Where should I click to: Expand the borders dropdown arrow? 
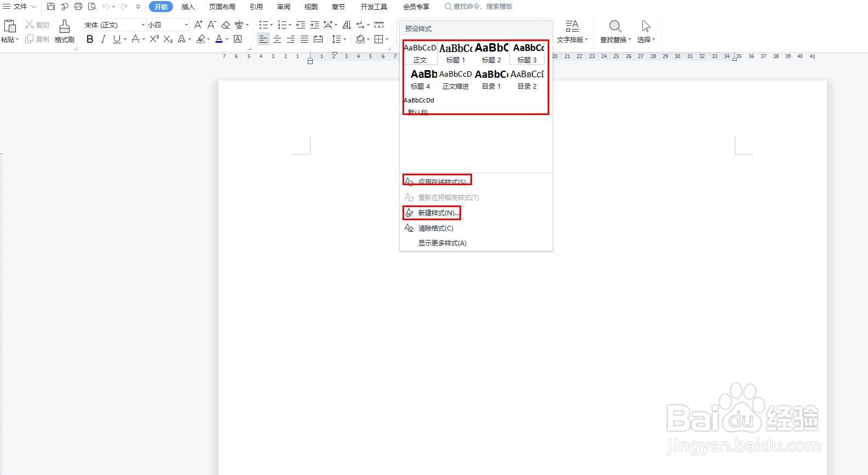point(387,39)
